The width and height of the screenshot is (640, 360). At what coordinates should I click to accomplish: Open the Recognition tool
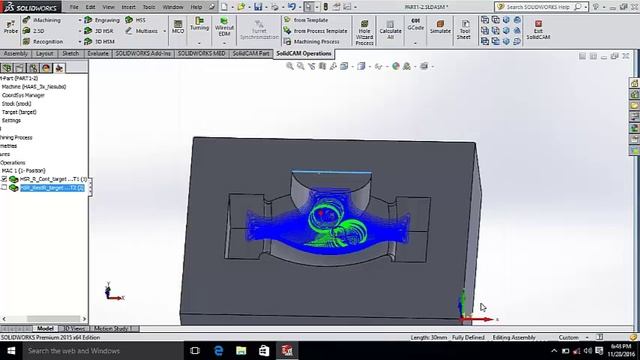43,42
